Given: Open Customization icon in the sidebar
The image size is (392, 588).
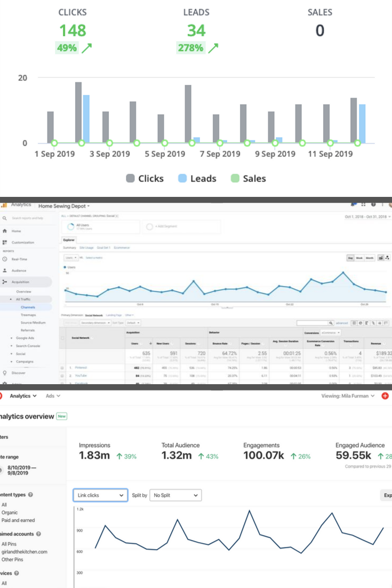Looking at the screenshot, I should point(5,242).
